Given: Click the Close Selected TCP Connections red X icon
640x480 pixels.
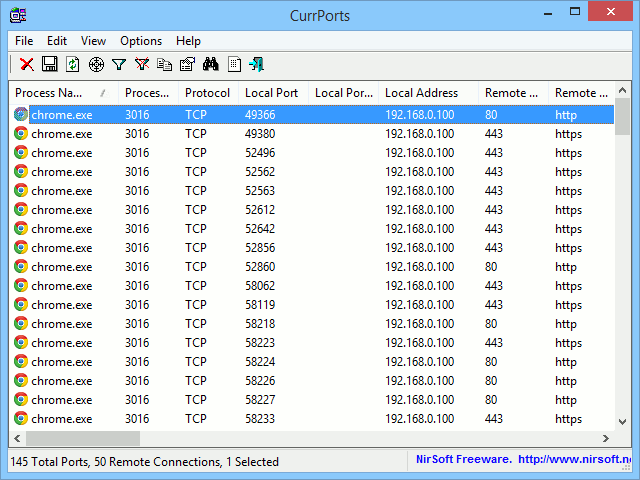Looking at the screenshot, I should click(27, 64).
